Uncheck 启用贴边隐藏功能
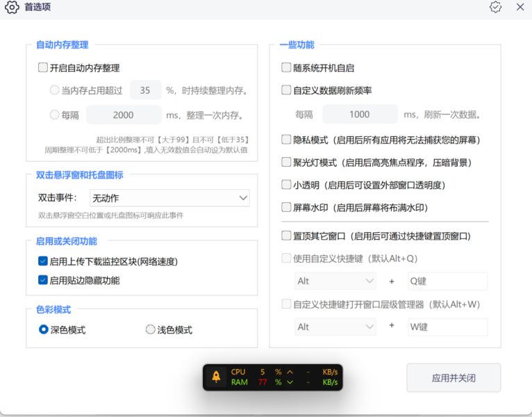Viewport: 532px width, 417px height. pos(43,280)
